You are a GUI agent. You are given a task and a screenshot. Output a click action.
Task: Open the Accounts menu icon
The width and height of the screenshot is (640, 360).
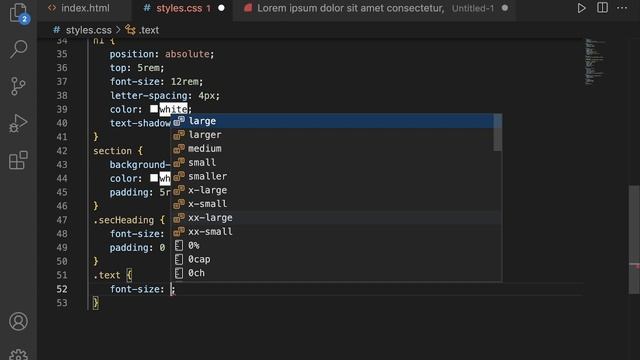18,321
